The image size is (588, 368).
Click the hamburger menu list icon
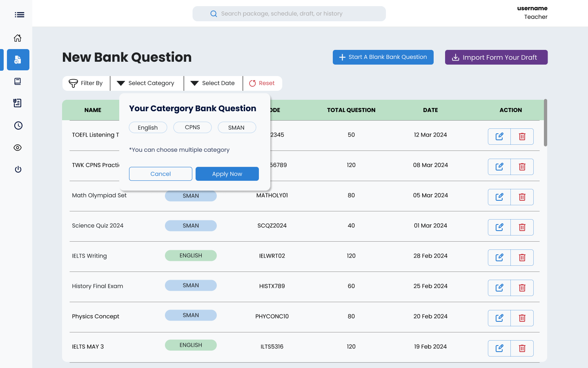coord(19,15)
